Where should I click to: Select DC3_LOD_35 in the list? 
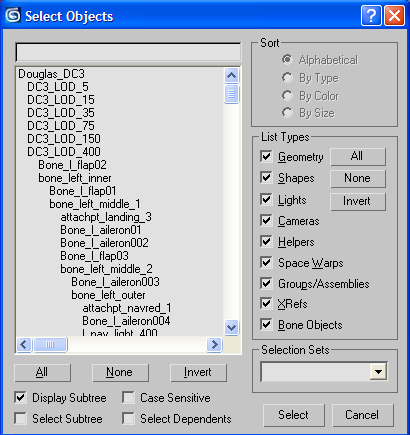[x=61, y=113]
